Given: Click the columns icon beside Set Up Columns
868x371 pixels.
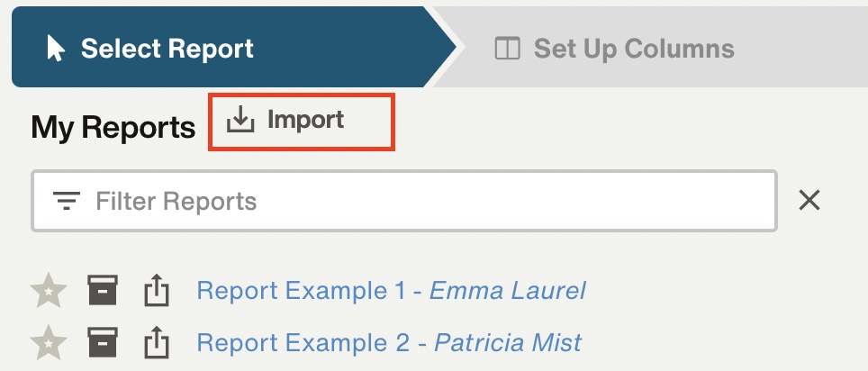Looking at the screenshot, I should pyautogui.click(x=507, y=48).
